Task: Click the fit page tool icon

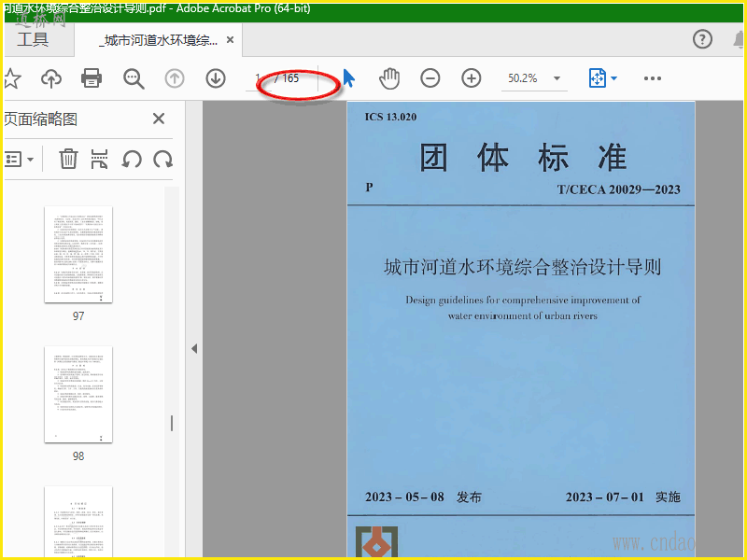Action: pos(597,78)
